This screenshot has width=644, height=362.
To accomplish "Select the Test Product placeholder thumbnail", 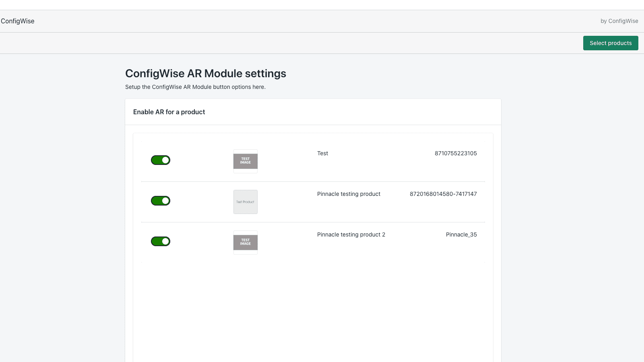I will click(x=245, y=202).
